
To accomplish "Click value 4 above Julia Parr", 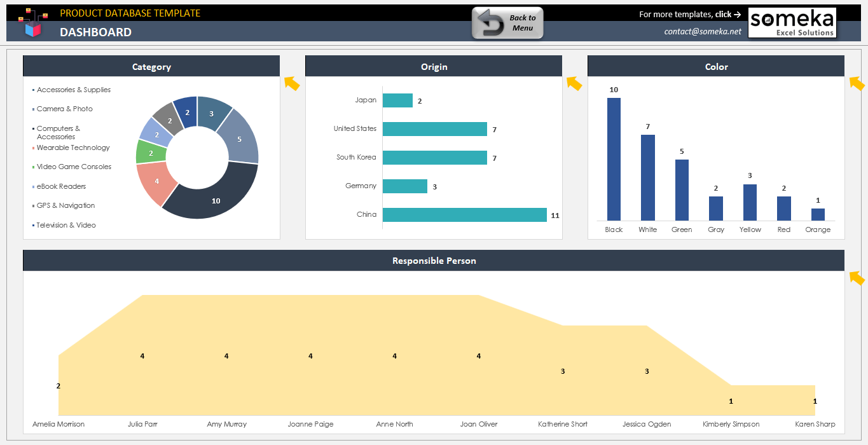I will point(142,356).
